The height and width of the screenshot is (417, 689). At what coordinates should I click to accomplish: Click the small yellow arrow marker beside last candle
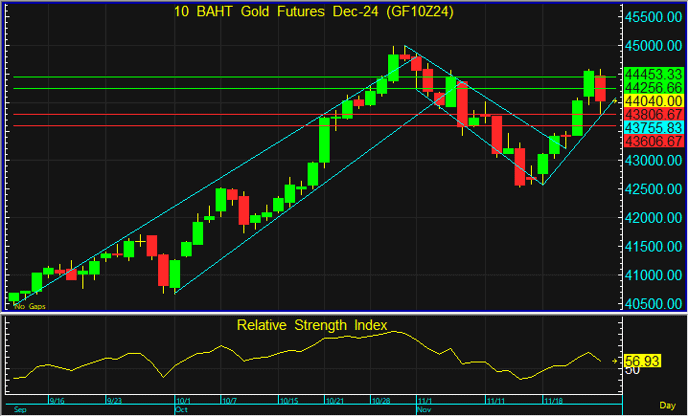[616, 101]
